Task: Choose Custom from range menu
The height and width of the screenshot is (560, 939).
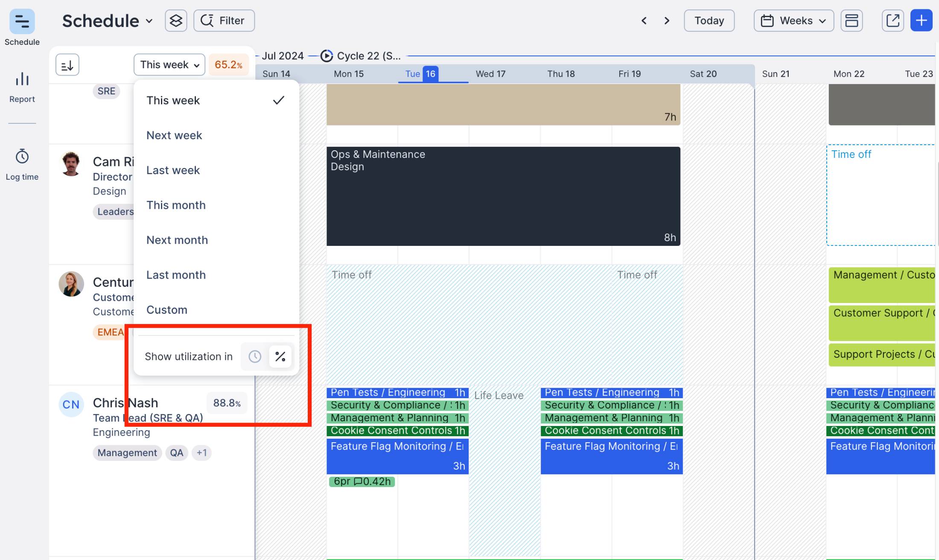Action: (x=167, y=310)
